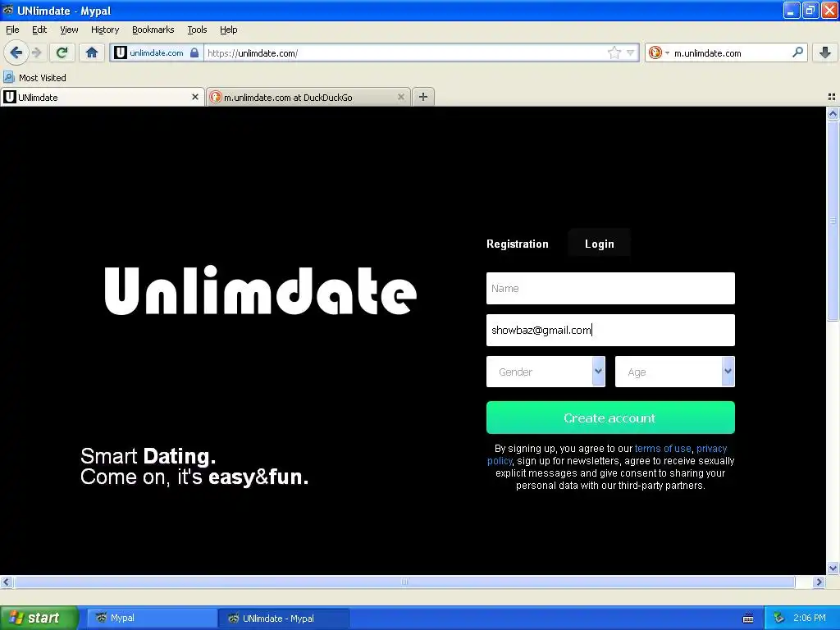
Task: Close the DuckDuckGo tab
Action: pos(400,97)
